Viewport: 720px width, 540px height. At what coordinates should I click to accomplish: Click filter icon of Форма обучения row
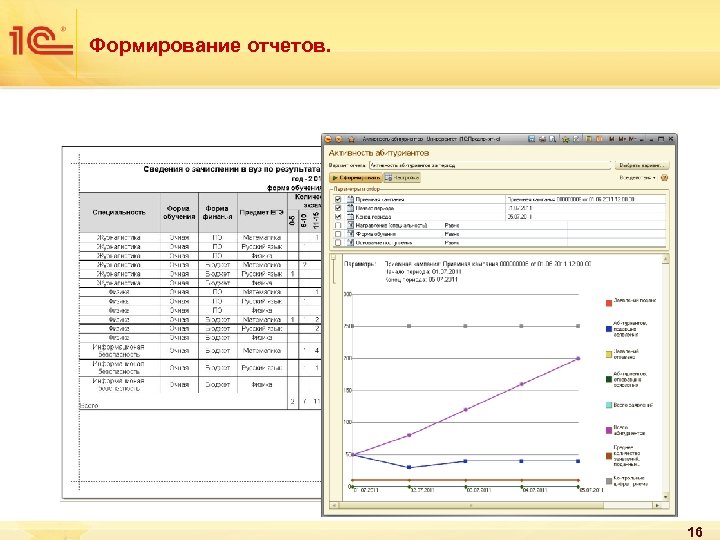(x=350, y=234)
